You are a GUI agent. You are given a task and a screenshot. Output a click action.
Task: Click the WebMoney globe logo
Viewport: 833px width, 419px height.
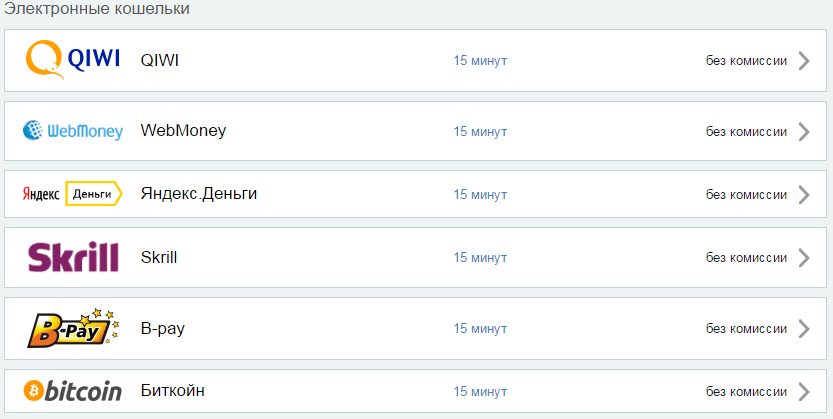click(73, 131)
